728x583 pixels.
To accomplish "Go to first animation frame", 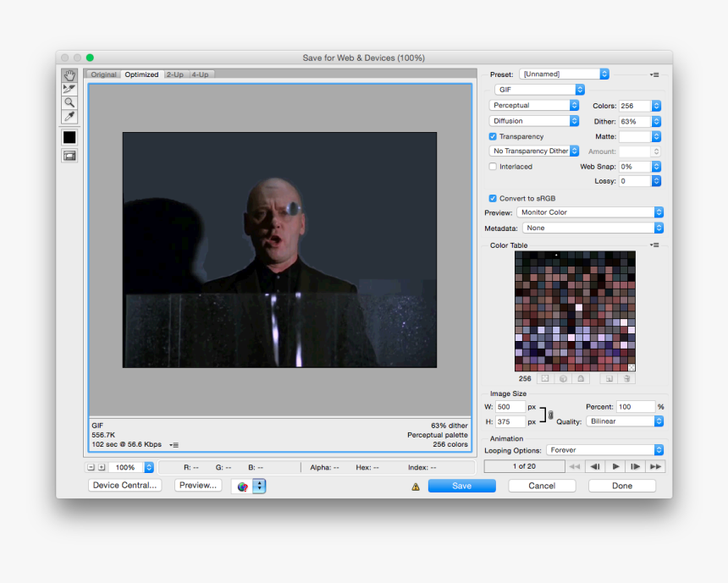I will click(575, 466).
